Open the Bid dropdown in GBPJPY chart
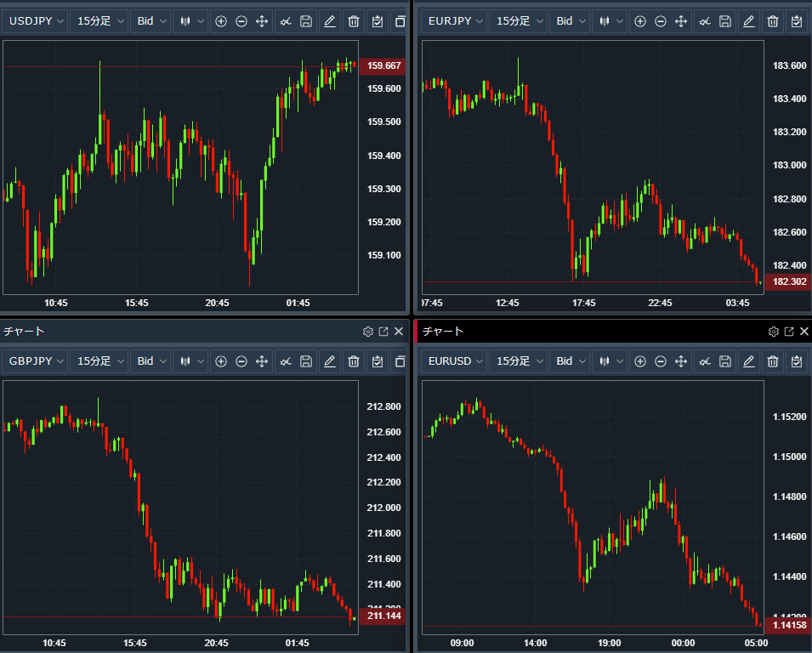 click(x=150, y=361)
